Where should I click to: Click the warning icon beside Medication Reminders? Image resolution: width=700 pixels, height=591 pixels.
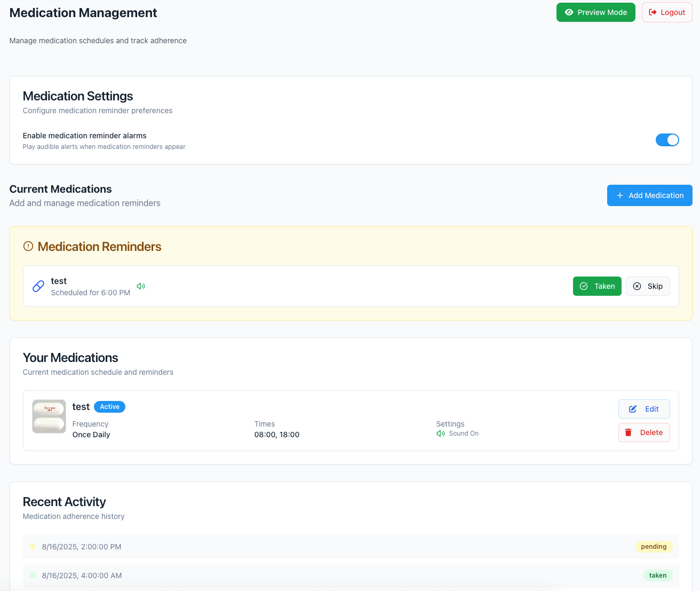pos(28,247)
